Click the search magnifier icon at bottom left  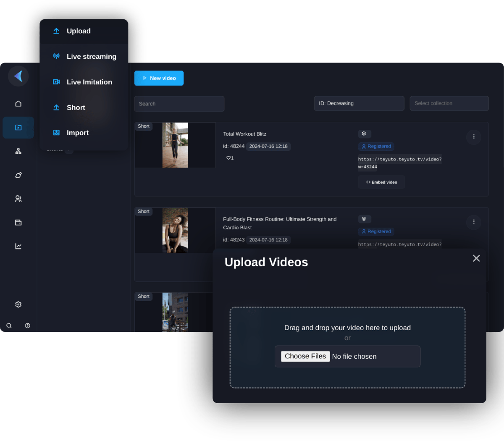[x=9, y=325]
